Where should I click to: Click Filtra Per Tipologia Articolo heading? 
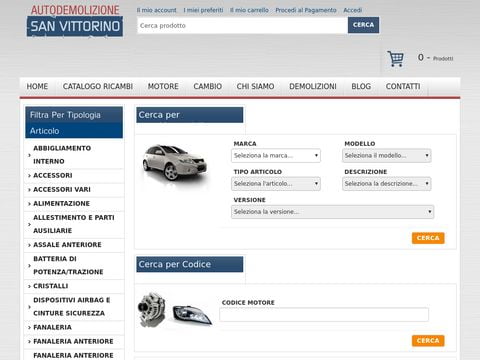tap(74, 123)
